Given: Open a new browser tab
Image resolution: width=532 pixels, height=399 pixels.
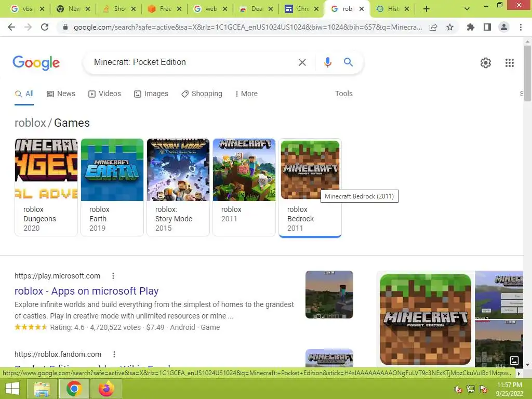Looking at the screenshot, I should coord(427,9).
